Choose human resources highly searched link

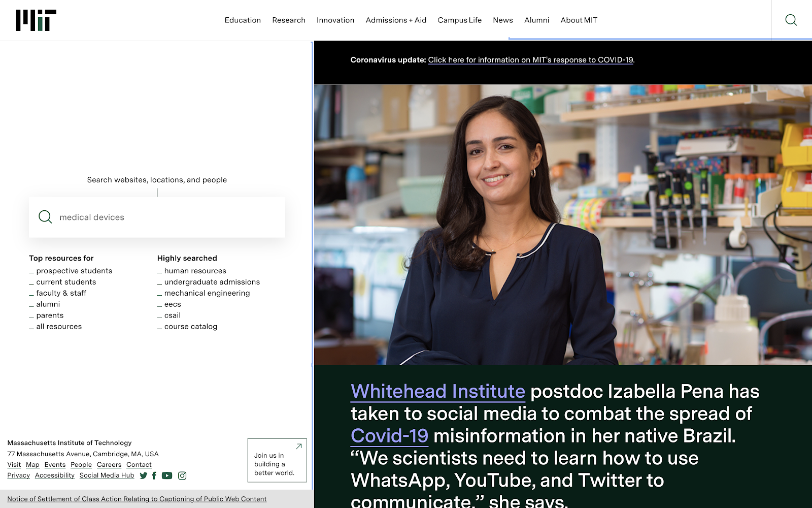coord(195,271)
